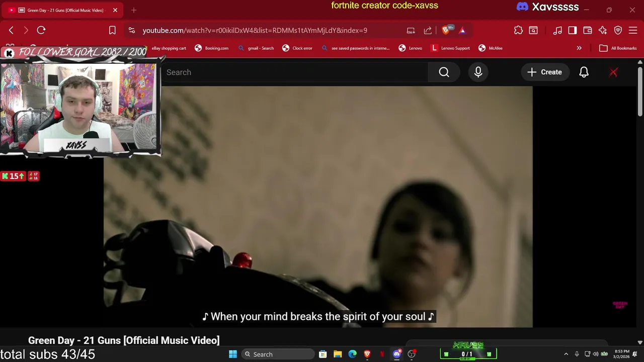Expand hidden bookmarks with double chevron

[x=579, y=48]
